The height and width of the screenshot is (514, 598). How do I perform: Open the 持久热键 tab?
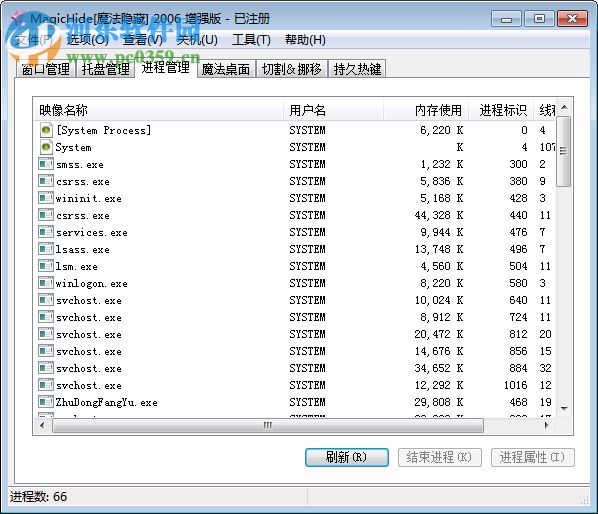coord(357,69)
